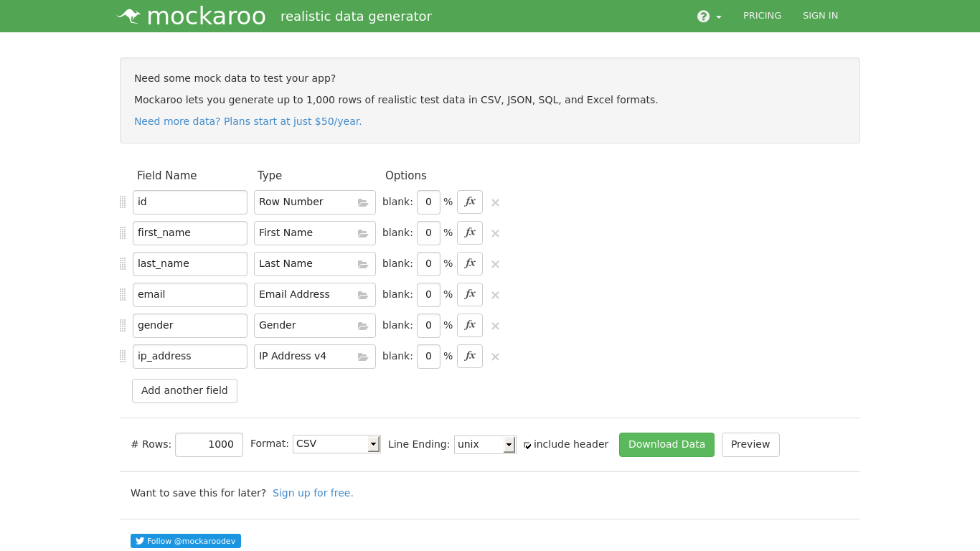The image size is (980, 551).
Task: Remove the email field row
Action: point(495,296)
